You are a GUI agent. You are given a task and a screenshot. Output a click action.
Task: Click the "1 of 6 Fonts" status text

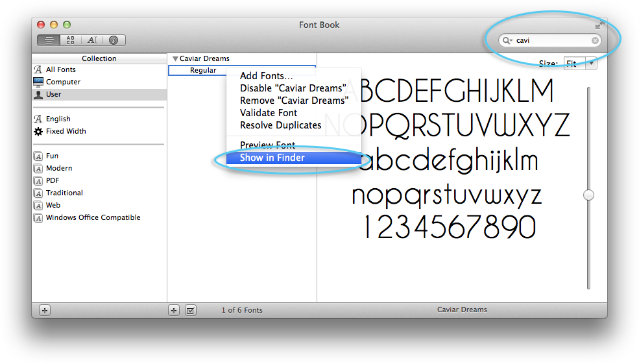coord(242,310)
